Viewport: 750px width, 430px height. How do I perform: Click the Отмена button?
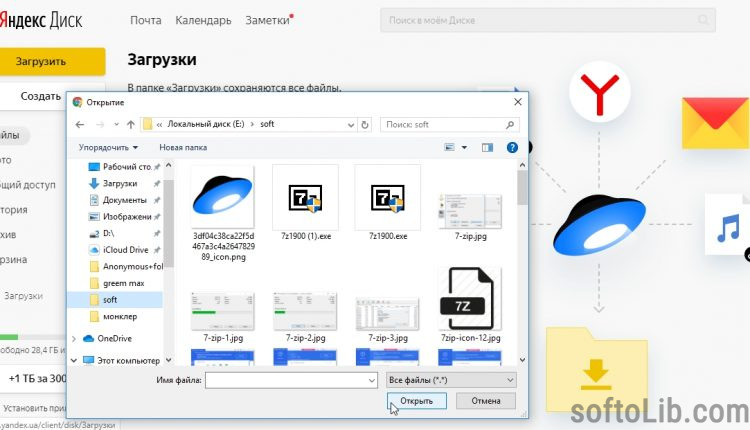[486, 401]
